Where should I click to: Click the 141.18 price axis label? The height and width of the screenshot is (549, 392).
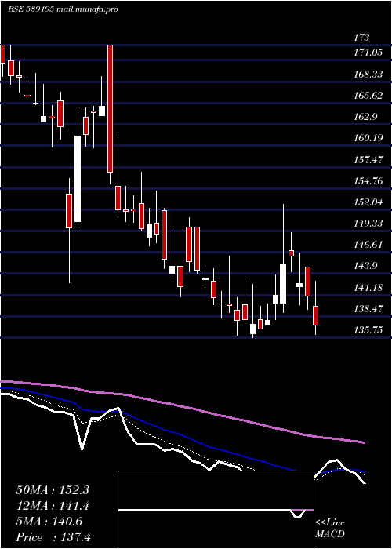(x=368, y=288)
